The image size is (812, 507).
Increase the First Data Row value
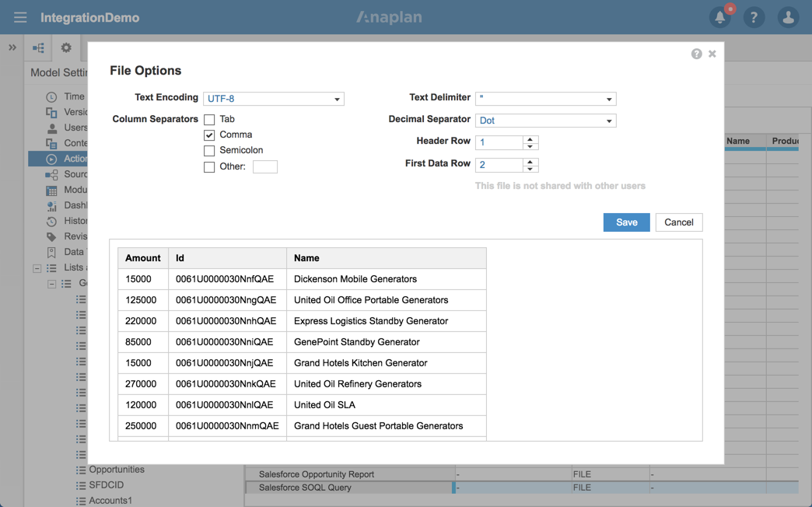click(x=530, y=162)
